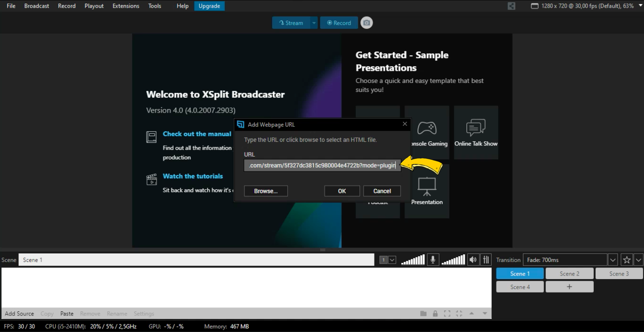Switch to Scene 3
Screen dimensions: 644x332
coord(619,274)
